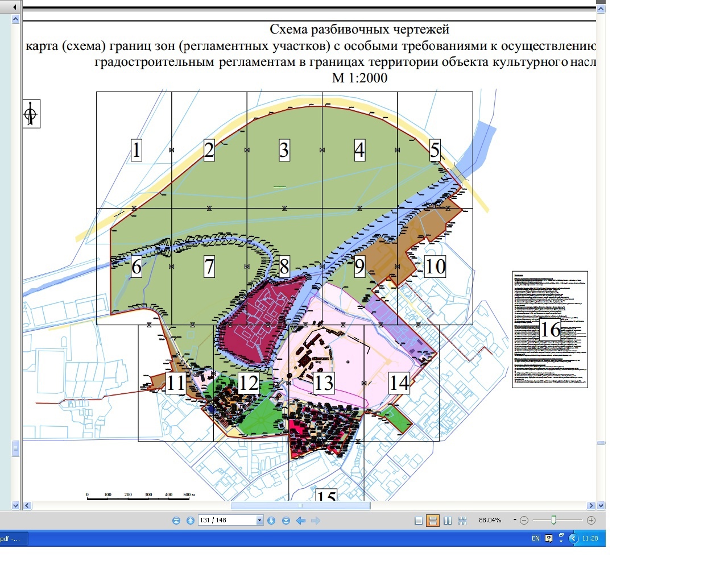
Task: Go back to the previous view
Action: 301,521
